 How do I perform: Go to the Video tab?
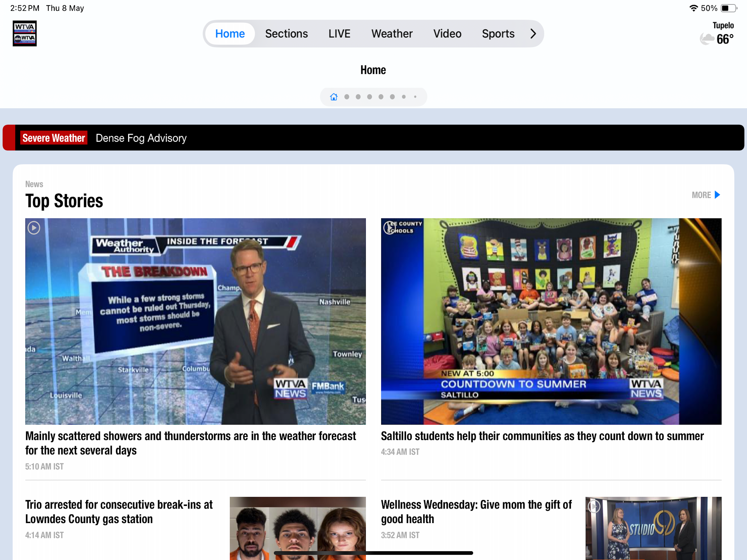(447, 33)
